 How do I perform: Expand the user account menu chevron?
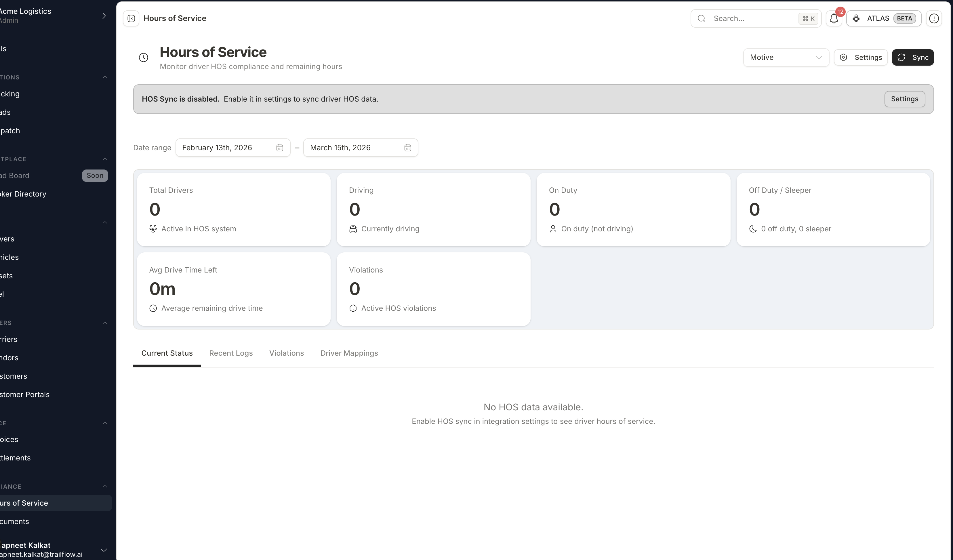point(104,550)
